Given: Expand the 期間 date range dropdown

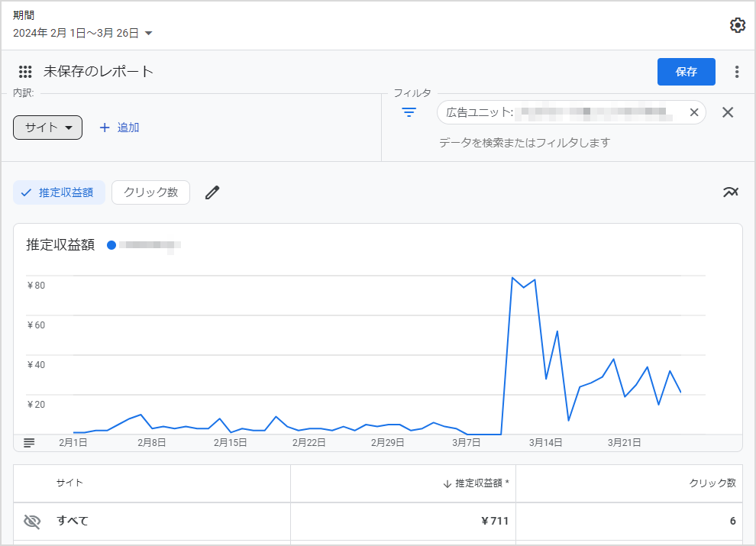Looking at the screenshot, I should pyautogui.click(x=83, y=33).
